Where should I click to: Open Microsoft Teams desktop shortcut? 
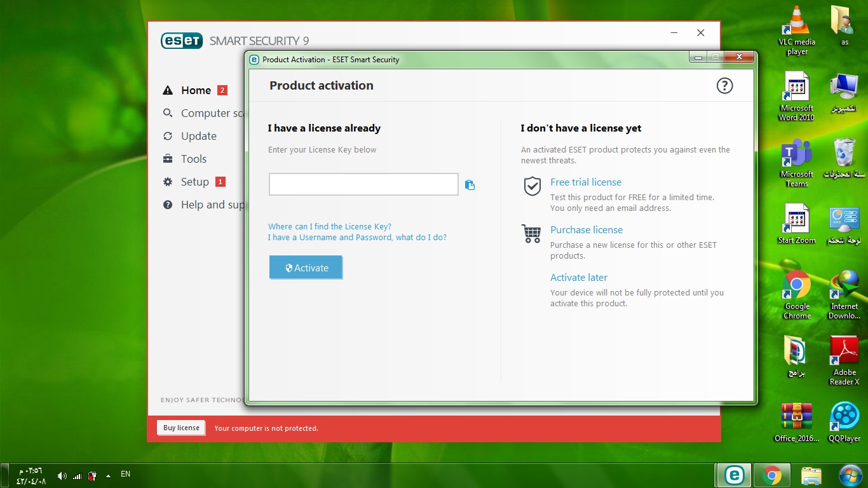point(797,163)
